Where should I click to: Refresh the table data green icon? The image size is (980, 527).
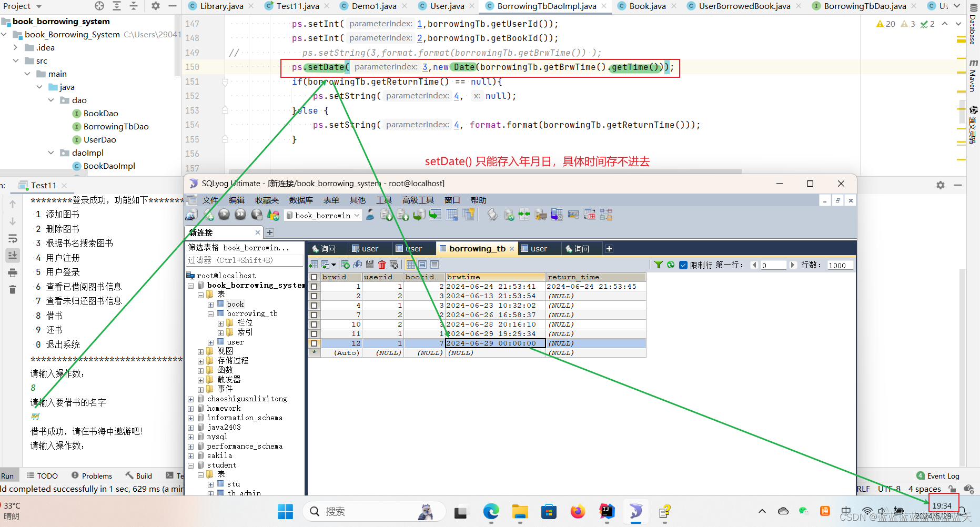coord(671,265)
